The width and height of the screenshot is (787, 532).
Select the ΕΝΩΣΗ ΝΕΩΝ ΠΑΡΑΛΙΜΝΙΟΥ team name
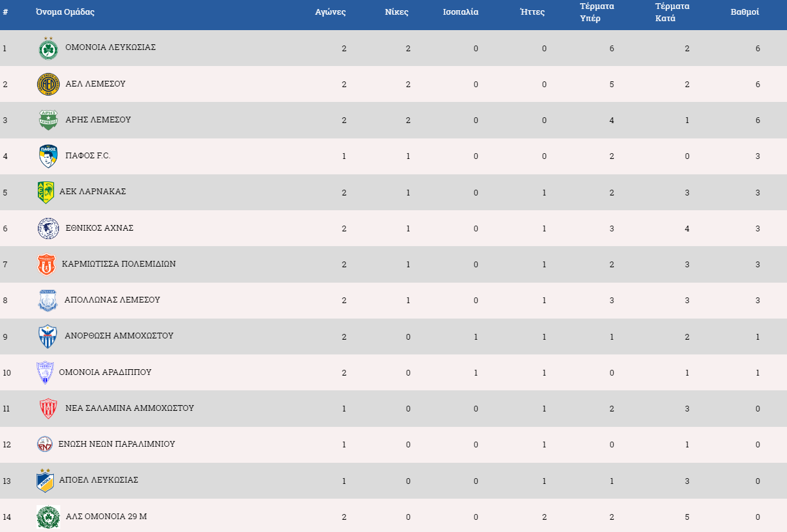(117, 444)
